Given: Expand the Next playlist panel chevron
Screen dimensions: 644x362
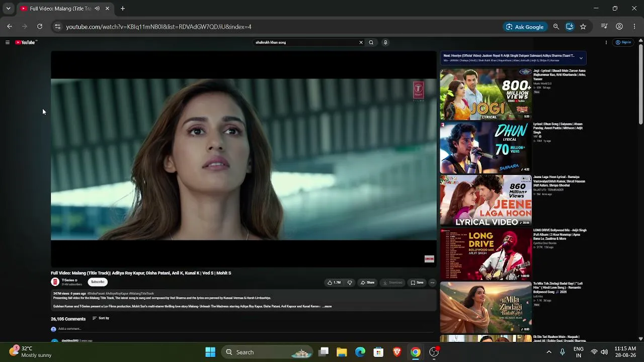Looking at the screenshot, I should coord(581,58).
